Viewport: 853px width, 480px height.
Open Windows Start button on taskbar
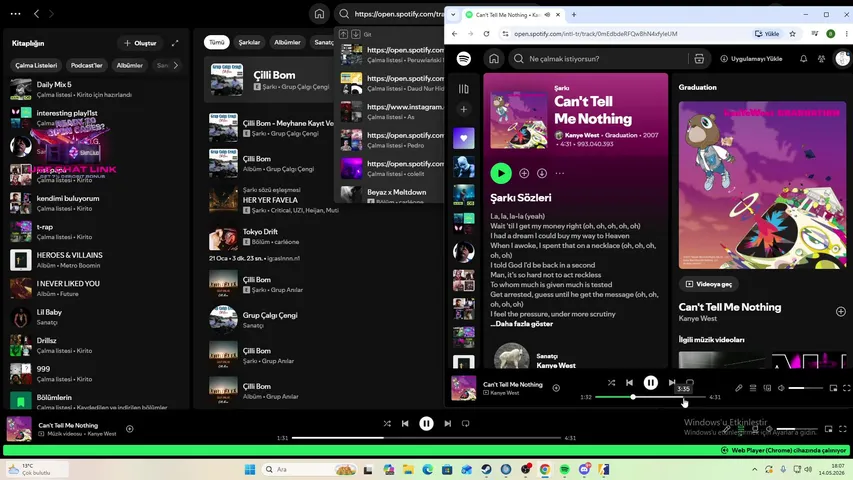coord(250,469)
